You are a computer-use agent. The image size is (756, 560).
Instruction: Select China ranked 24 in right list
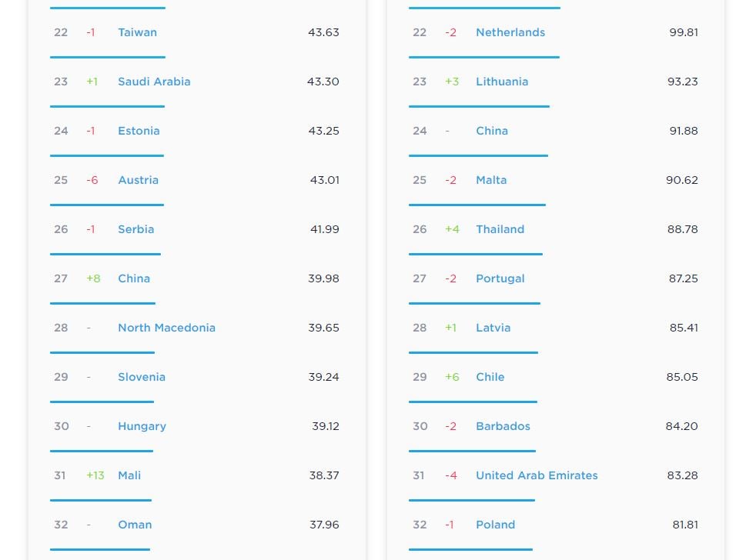click(x=492, y=131)
